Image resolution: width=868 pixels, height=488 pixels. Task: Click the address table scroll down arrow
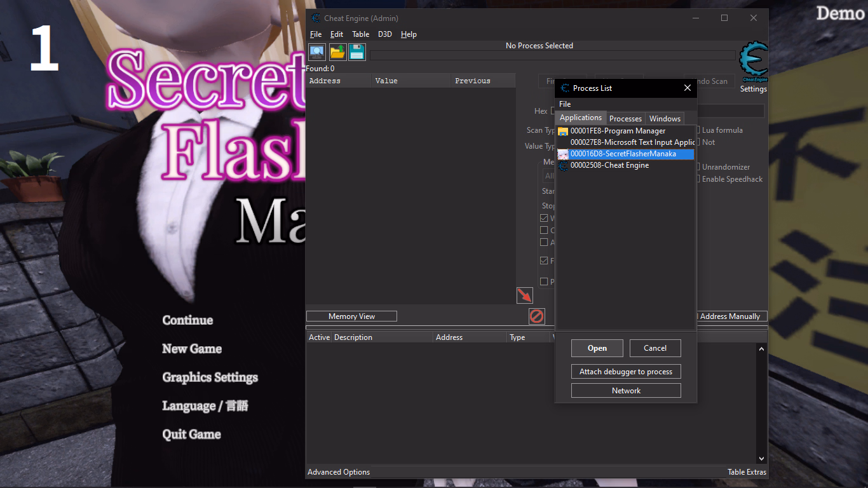click(762, 458)
